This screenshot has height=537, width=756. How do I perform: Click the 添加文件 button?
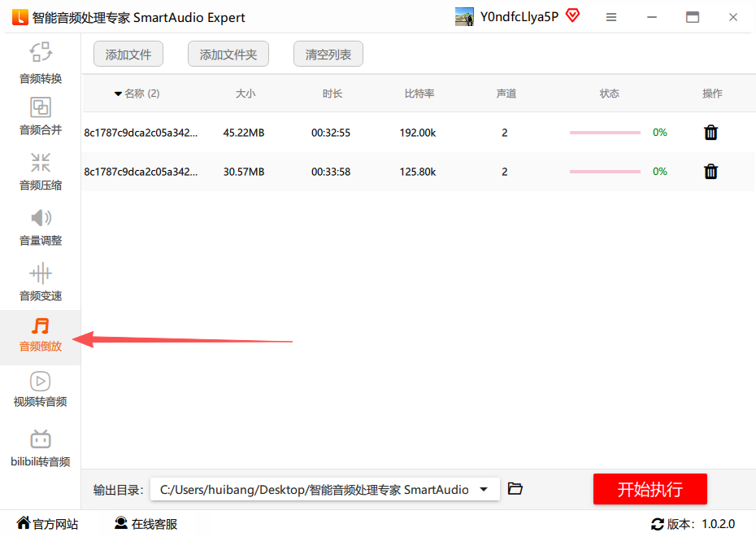point(128,55)
